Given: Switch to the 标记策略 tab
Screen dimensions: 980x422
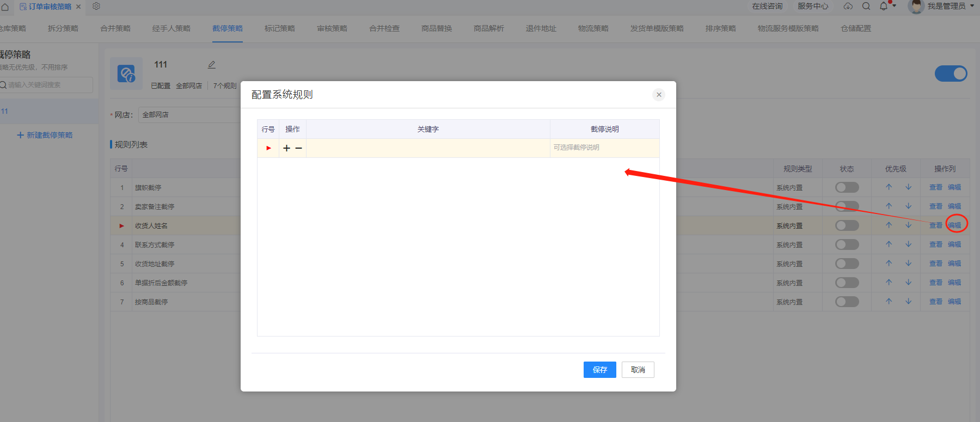Looking at the screenshot, I should (280, 28).
